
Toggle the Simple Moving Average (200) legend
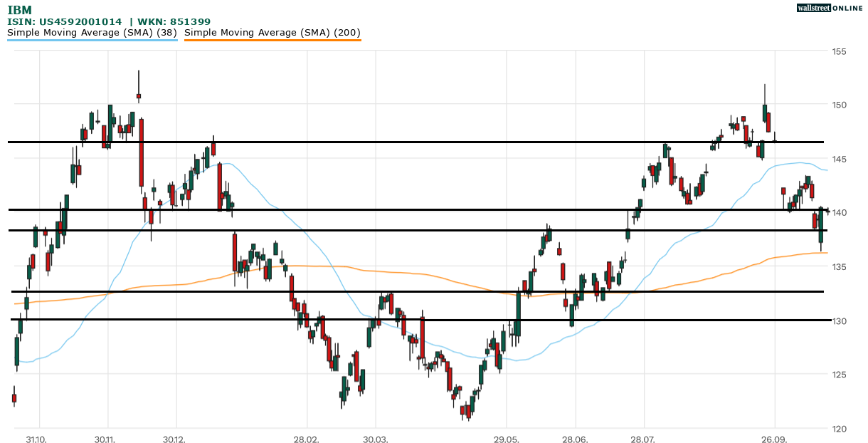coord(272,32)
